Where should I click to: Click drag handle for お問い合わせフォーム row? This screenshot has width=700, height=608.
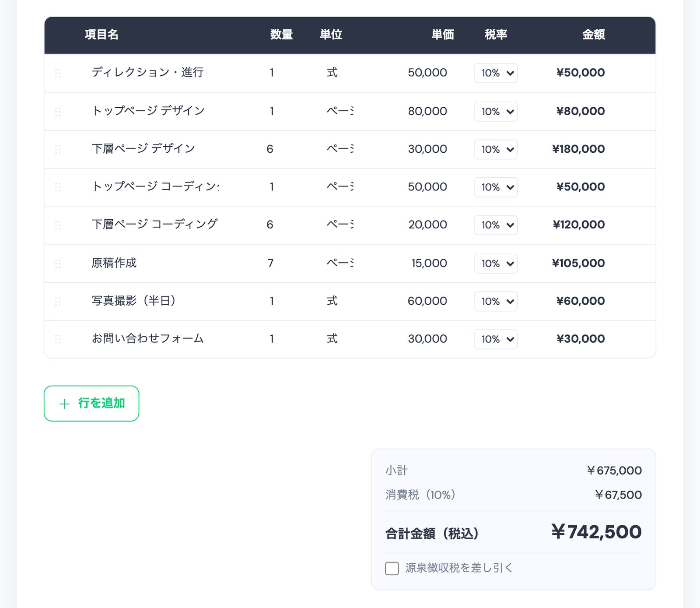coord(58,339)
